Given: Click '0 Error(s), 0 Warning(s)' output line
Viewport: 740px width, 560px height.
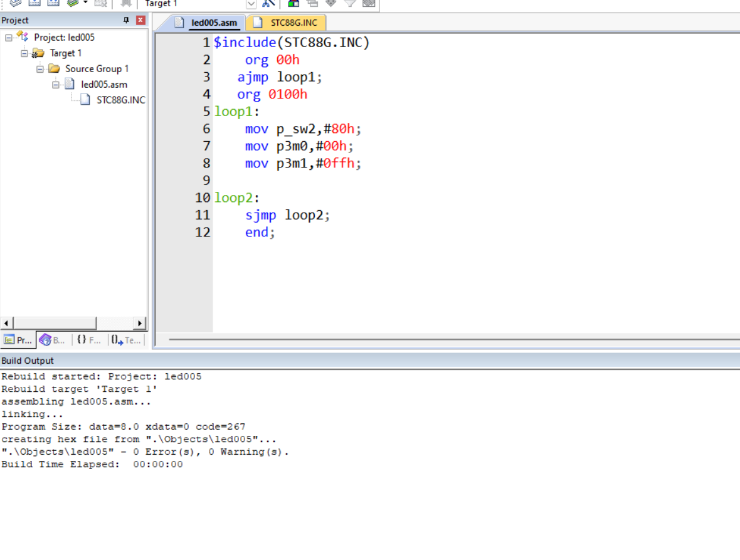Looking at the screenshot, I should (145, 452).
